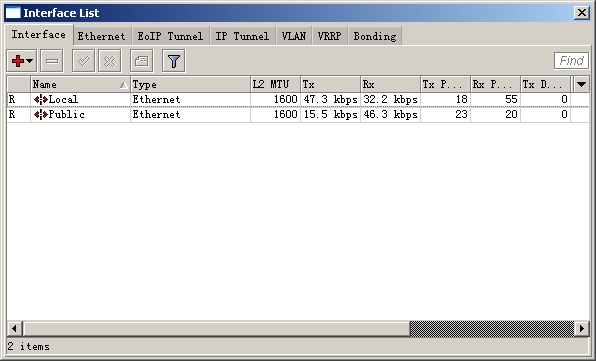Screen dimensions: 596x361
Task: Expand the column chooser dropdown arrow
Action: [581, 84]
